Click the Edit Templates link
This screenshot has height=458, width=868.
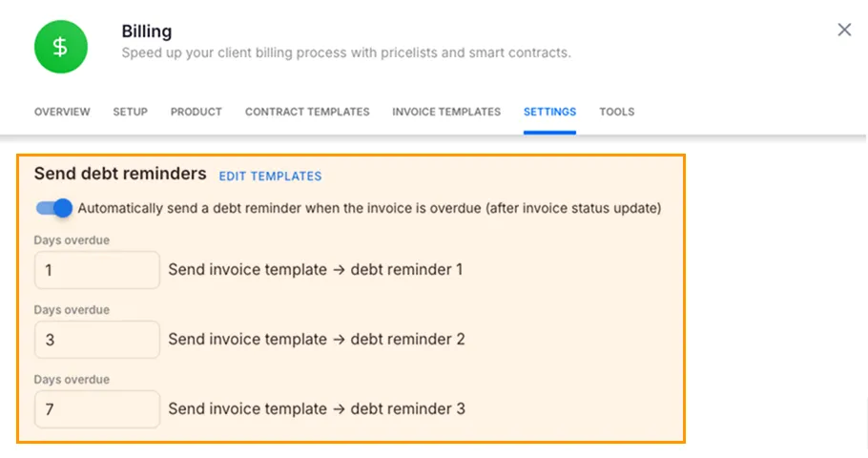[x=270, y=177]
